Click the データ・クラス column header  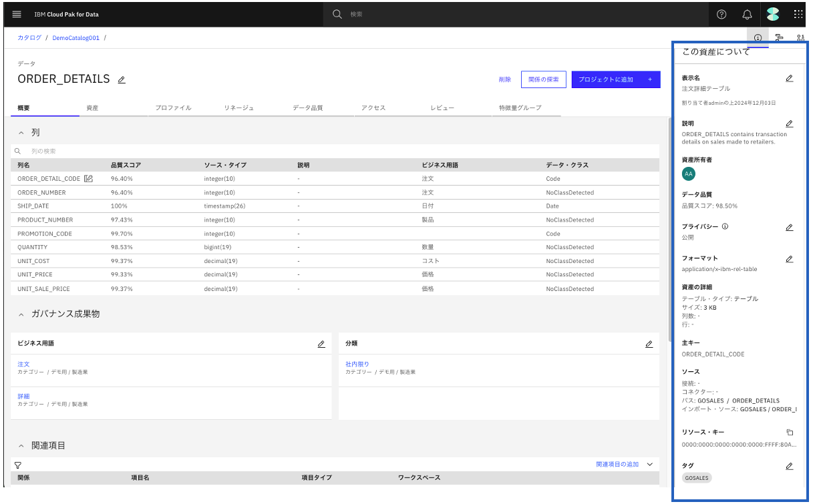click(567, 165)
